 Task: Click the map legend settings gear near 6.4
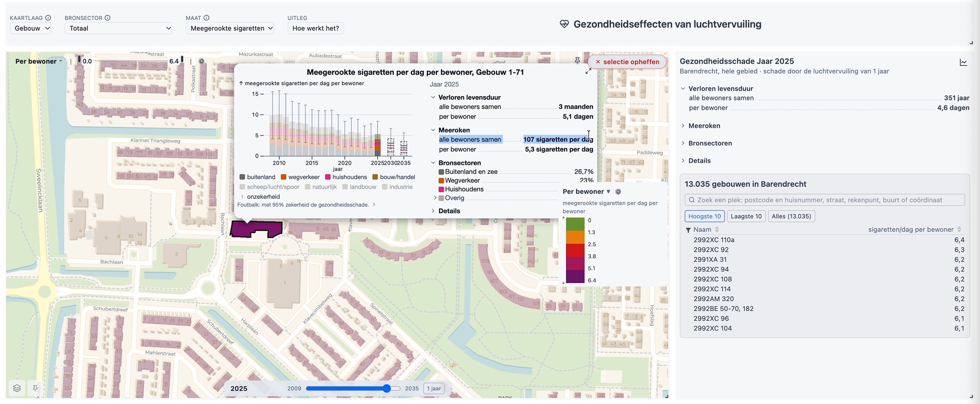pyautogui.click(x=201, y=61)
